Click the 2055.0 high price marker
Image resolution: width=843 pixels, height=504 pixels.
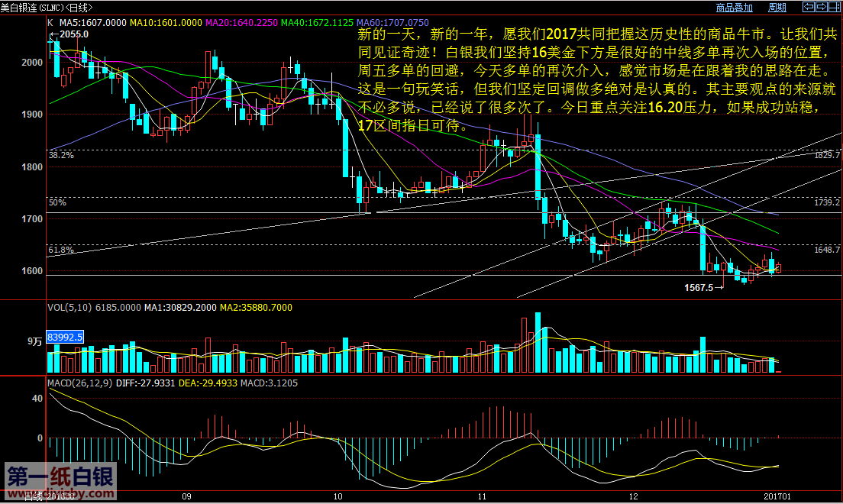click(74, 34)
